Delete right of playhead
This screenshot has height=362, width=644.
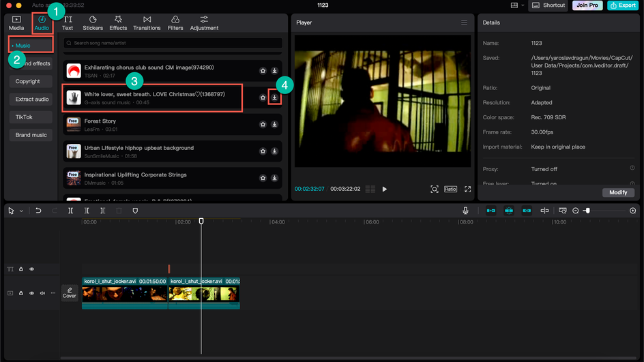click(x=103, y=211)
